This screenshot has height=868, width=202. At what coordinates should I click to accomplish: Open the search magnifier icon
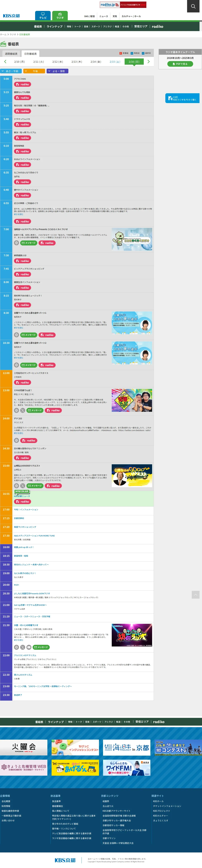click(x=193, y=6)
